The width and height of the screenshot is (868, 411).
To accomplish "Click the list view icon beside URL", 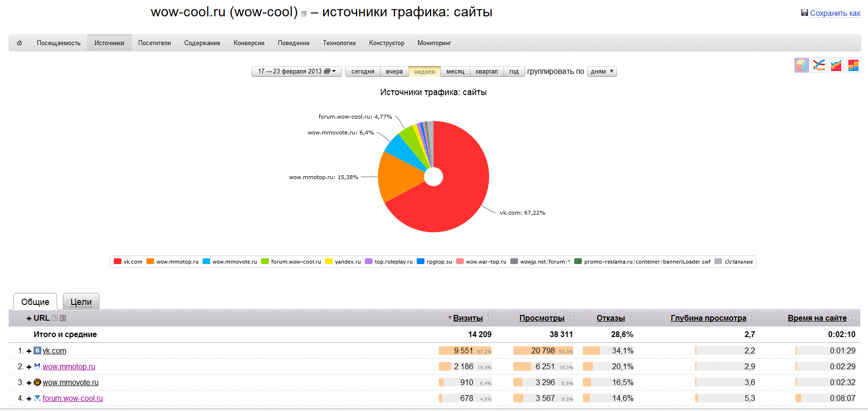I will (63, 318).
